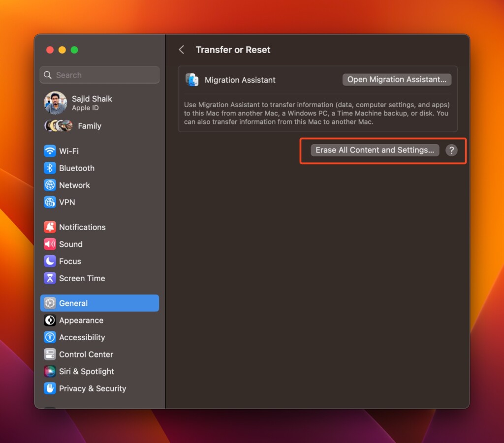504x443 pixels.
Task: Click the Migration Assistant app icon
Action: pos(192,79)
